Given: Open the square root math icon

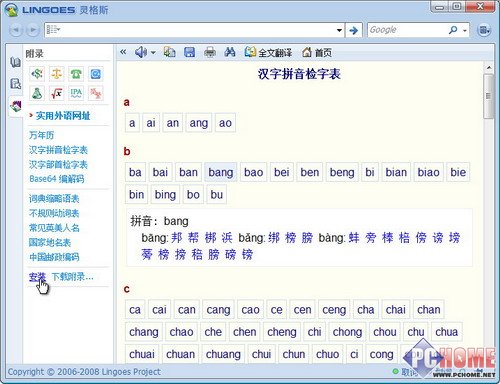Looking at the screenshot, I should coord(56,93).
